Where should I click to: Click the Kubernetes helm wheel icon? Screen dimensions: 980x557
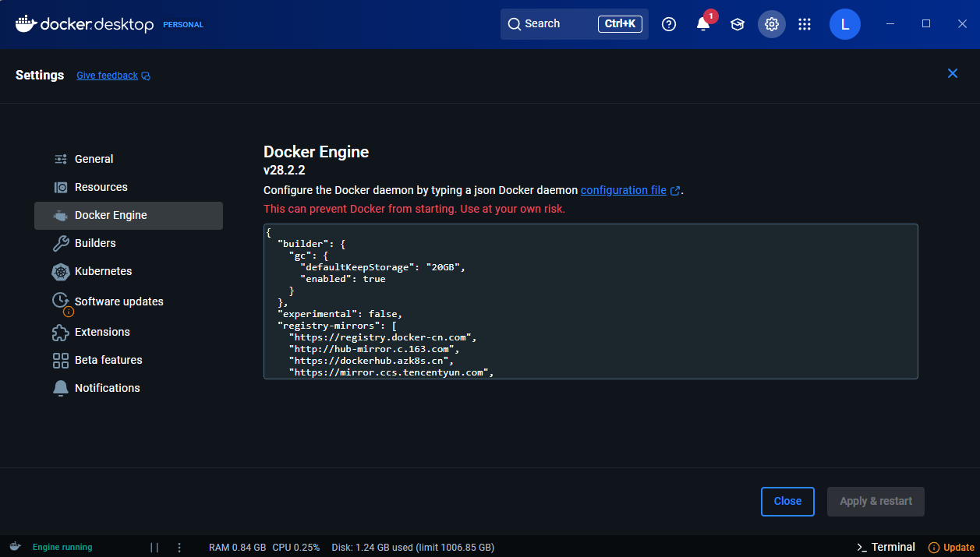pyautogui.click(x=61, y=272)
